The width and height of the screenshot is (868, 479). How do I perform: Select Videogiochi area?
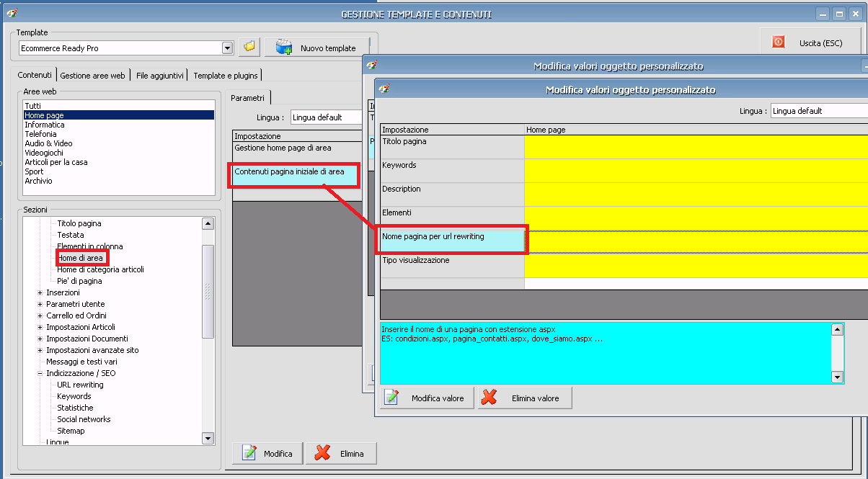(119, 153)
